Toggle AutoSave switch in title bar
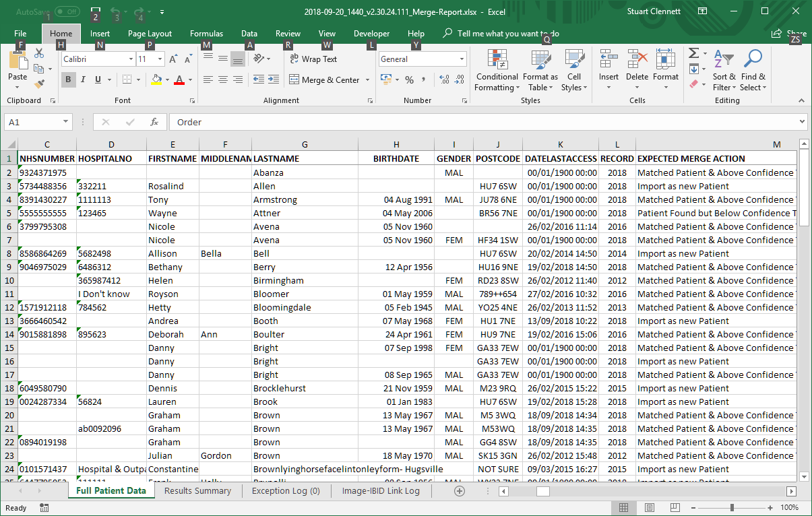This screenshot has height=516, width=812. click(67, 11)
